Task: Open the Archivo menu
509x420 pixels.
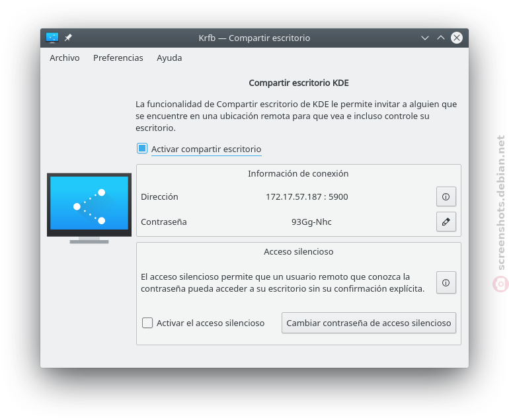Action: pyautogui.click(x=64, y=58)
